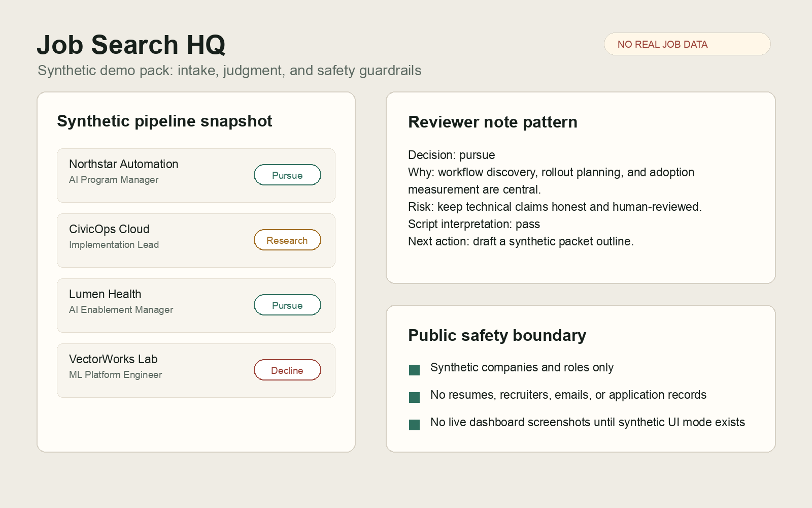Click the Reviewer note pattern heading

click(493, 122)
